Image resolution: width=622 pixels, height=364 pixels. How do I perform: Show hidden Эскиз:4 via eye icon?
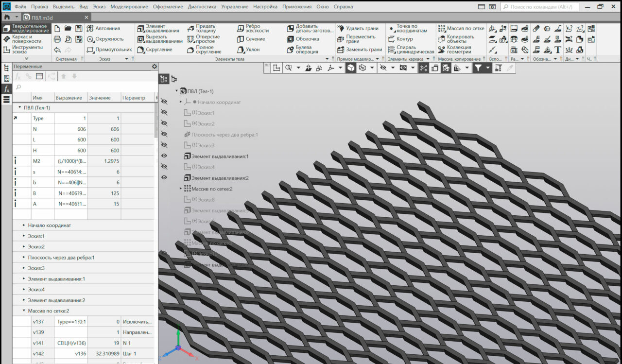click(164, 167)
